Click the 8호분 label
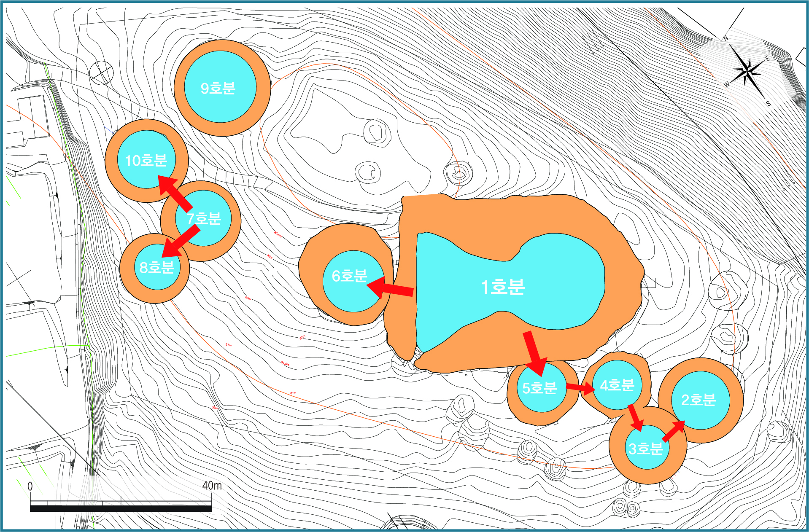This screenshot has height=532, width=809. (x=157, y=267)
